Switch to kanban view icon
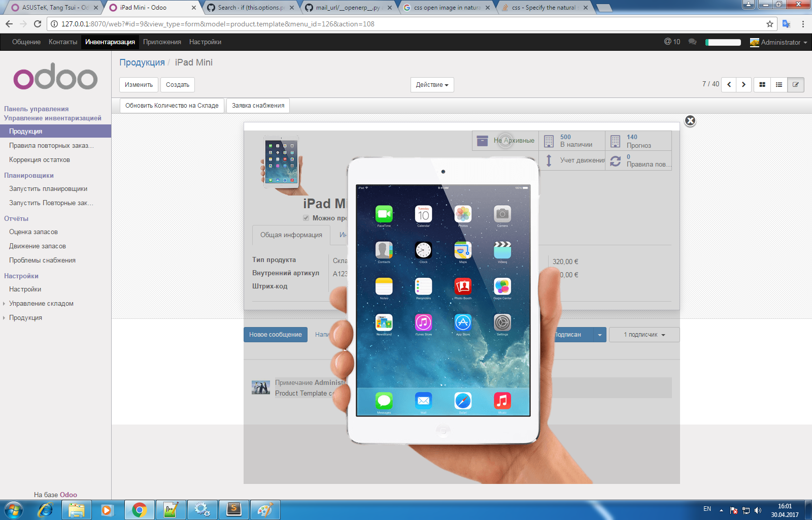This screenshot has height=520, width=812. pyautogui.click(x=762, y=85)
